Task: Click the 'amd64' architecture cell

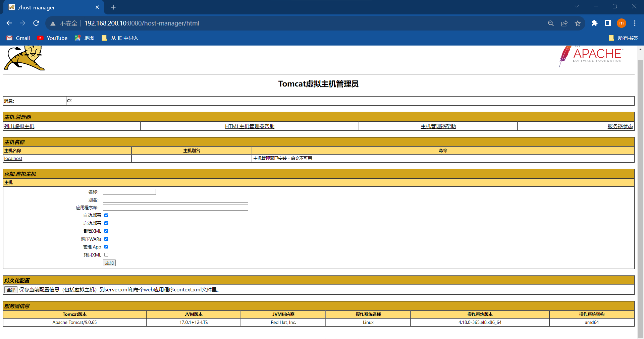Action: (592, 322)
